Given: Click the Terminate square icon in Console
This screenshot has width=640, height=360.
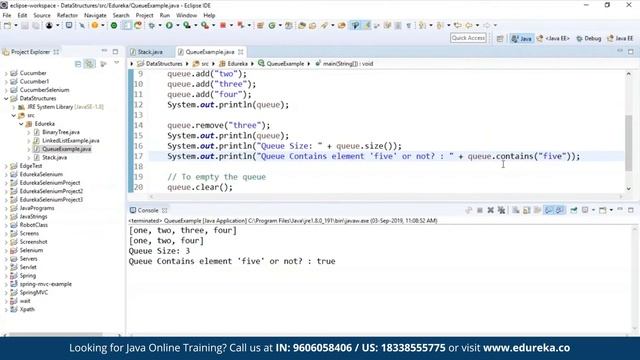Looking at the screenshot, I should pos(480,210).
